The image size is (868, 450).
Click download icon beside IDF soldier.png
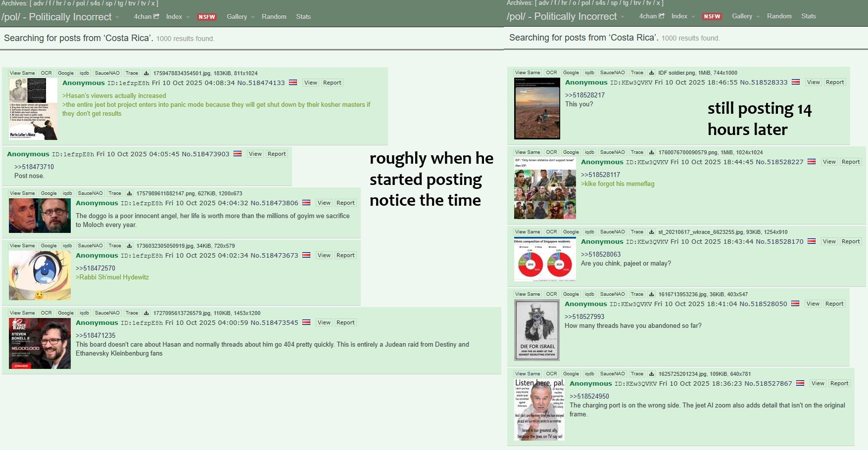[x=651, y=73]
